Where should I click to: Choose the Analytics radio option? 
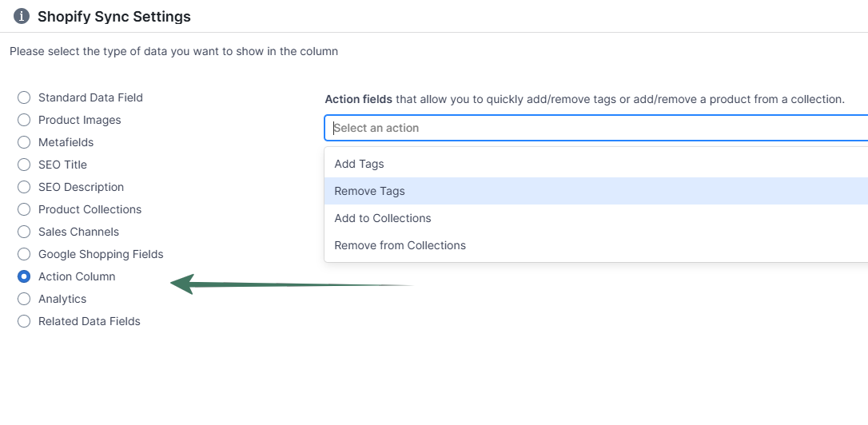point(24,299)
